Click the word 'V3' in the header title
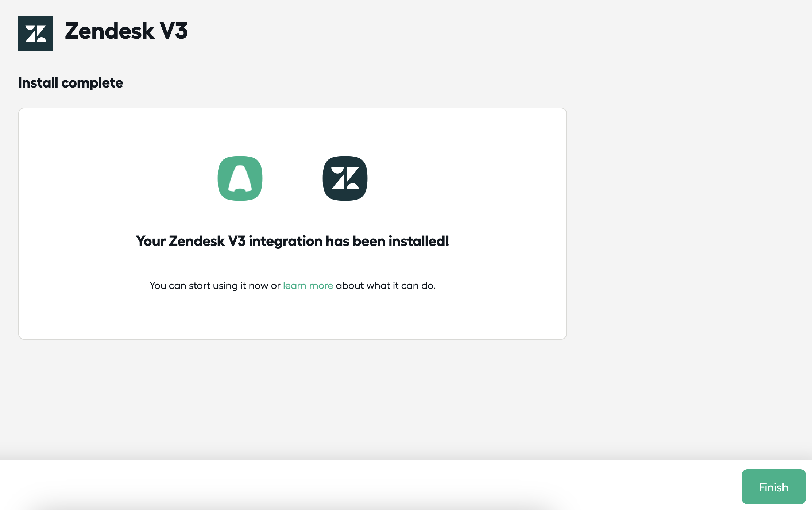The image size is (812, 510). click(174, 31)
